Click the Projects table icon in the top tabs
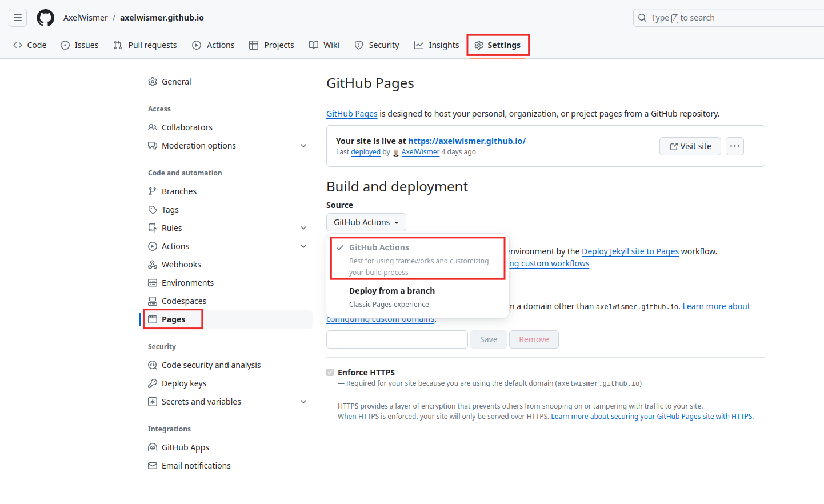This screenshot has width=824, height=504. [x=254, y=45]
